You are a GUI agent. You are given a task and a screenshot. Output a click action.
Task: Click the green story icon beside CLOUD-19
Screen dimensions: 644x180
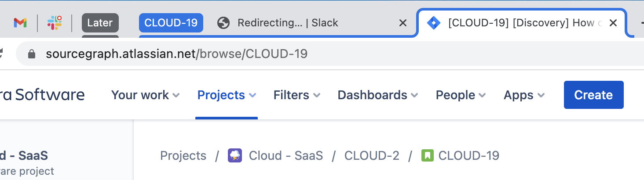point(427,155)
